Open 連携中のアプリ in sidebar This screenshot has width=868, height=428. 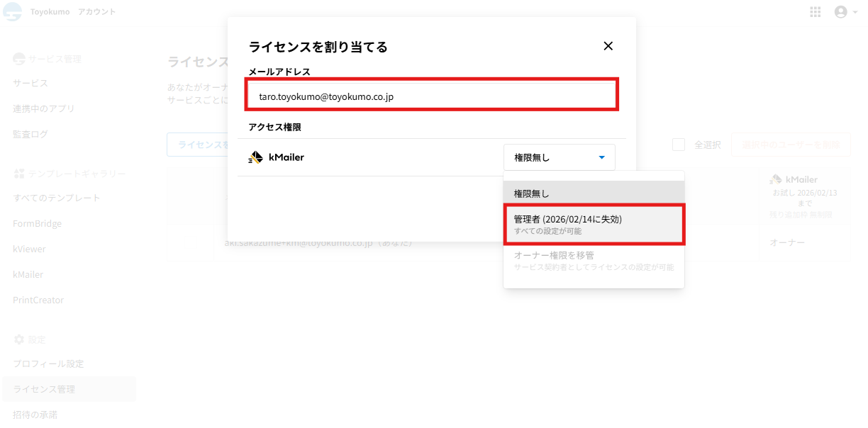[x=43, y=108]
